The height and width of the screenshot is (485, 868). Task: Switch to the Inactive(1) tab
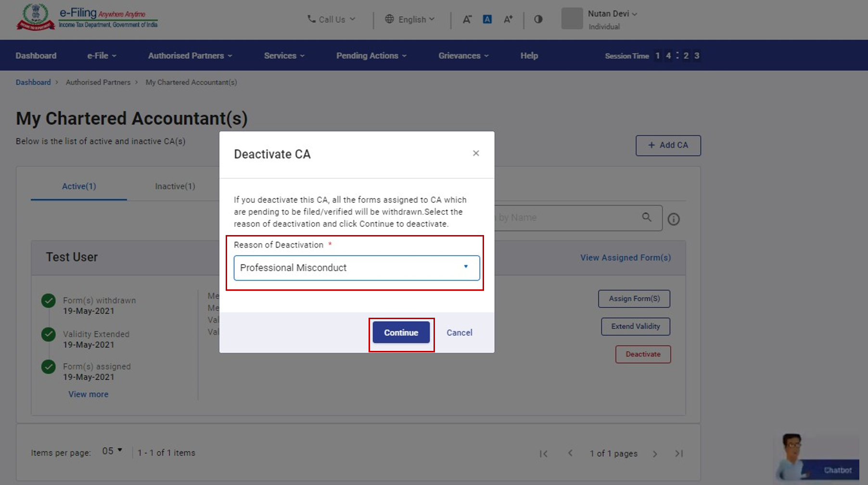[175, 186]
